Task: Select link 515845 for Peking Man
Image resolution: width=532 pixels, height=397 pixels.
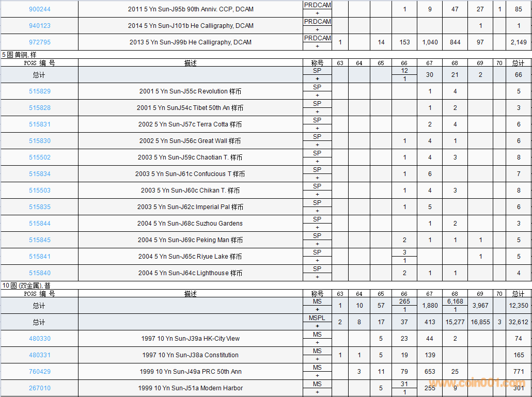Action: 40,240
